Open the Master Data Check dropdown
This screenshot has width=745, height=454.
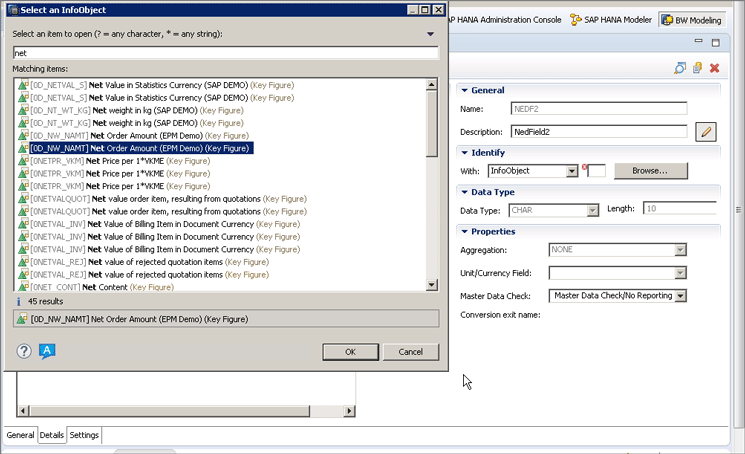[x=680, y=296]
